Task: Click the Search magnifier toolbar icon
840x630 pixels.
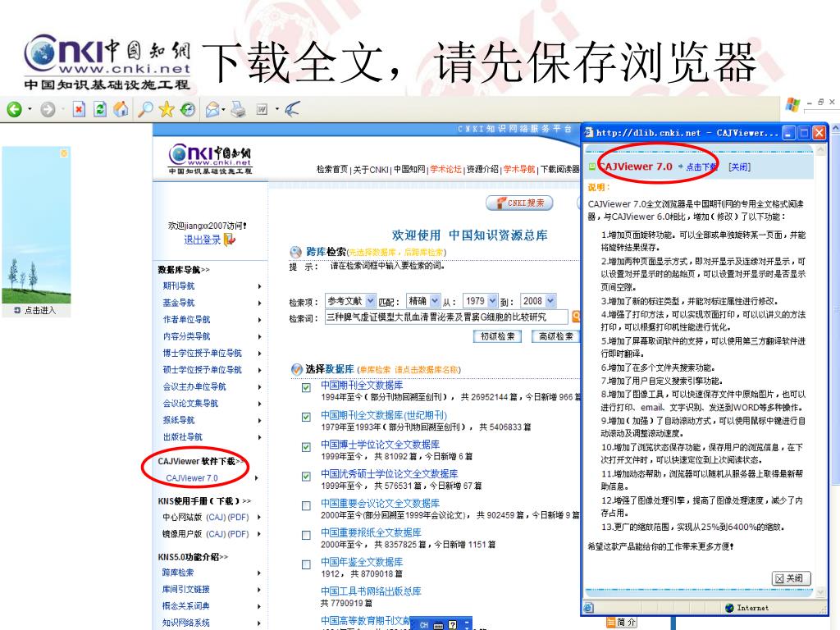Action: tap(145, 109)
